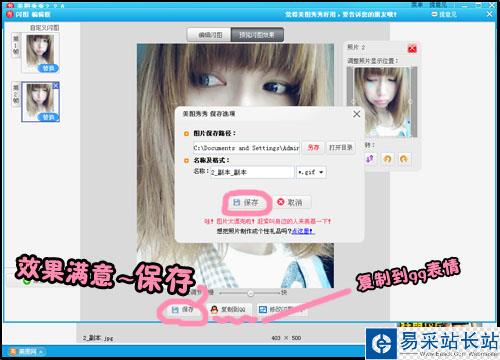
Task: Click the animation speed slider knob
Action: [250, 293]
